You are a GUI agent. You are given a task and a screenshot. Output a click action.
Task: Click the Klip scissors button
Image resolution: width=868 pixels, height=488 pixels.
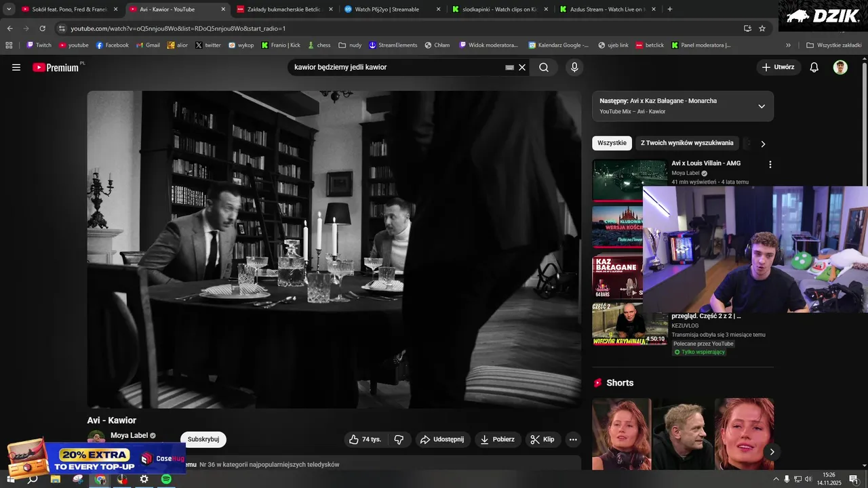[x=542, y=439]
